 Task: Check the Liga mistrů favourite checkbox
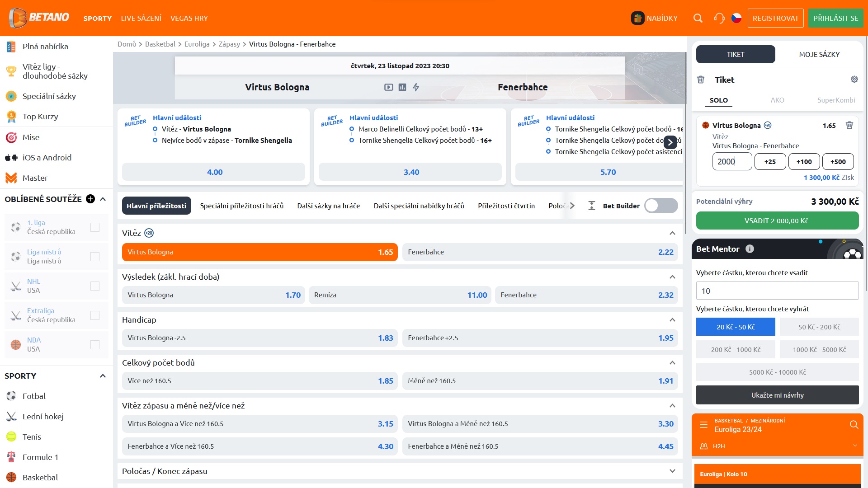[95, 256]
